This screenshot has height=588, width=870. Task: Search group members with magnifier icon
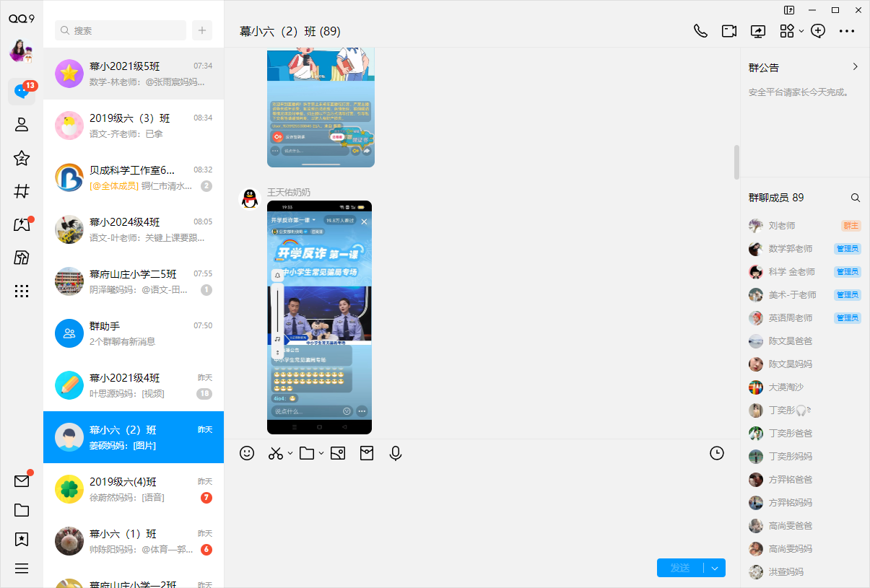click(x=856, y=198)
